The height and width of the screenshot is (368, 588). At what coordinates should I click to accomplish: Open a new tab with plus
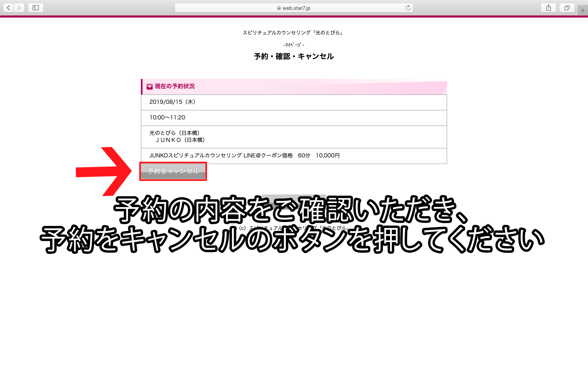click(583, 10)
